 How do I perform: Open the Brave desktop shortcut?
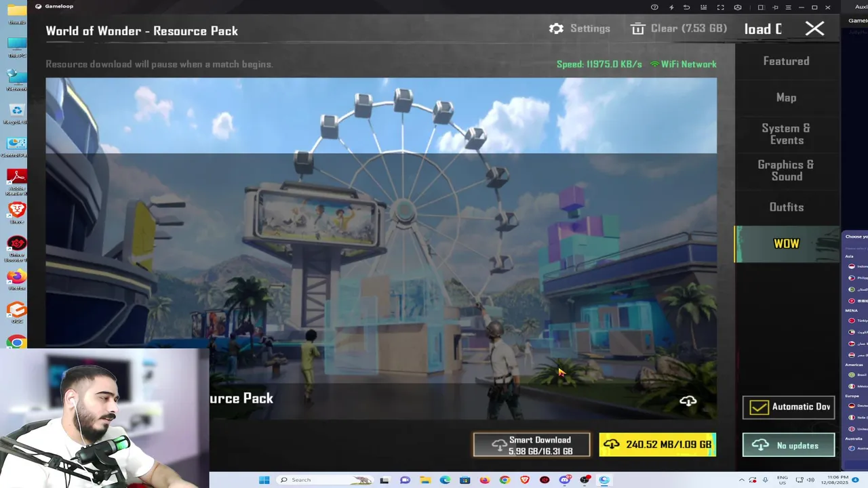pyautogui.click(x=16, y=213)
